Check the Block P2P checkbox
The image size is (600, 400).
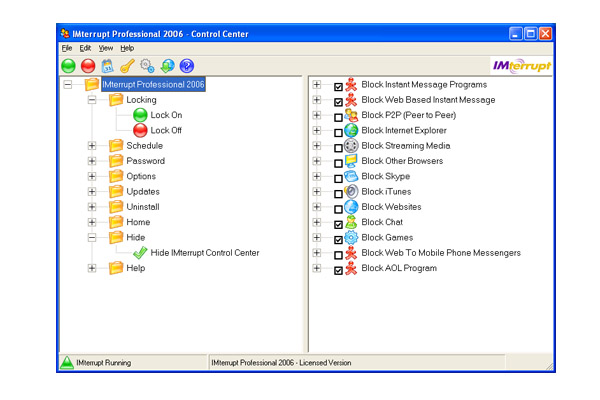[x=338, y=117]
